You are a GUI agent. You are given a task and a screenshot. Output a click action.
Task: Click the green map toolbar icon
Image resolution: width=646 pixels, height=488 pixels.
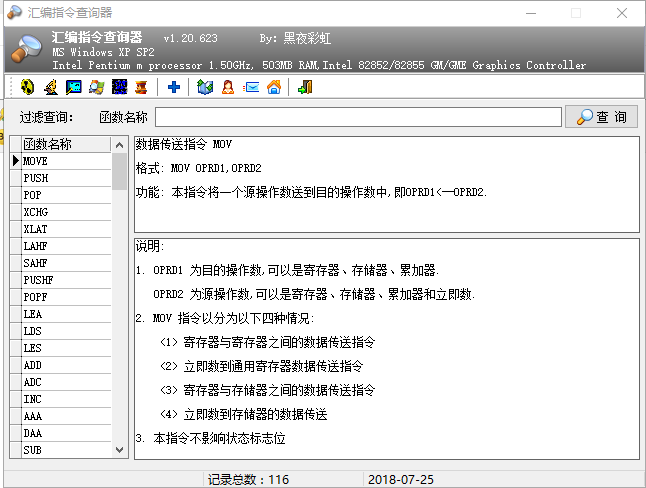(205, 88)
